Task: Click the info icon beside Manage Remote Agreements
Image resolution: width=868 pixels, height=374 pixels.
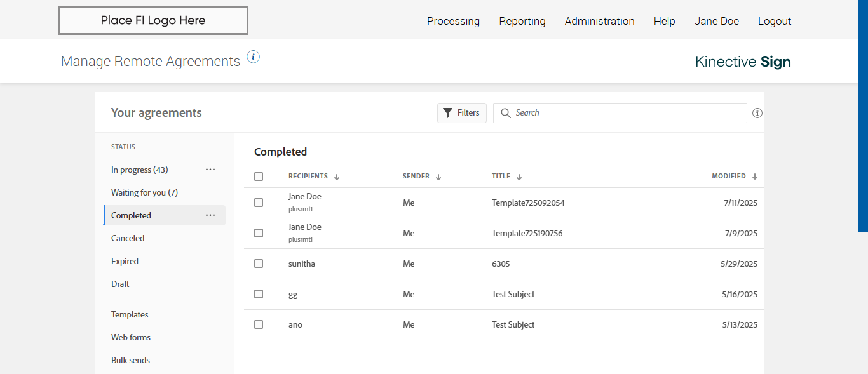Action: tap(254, 57)
